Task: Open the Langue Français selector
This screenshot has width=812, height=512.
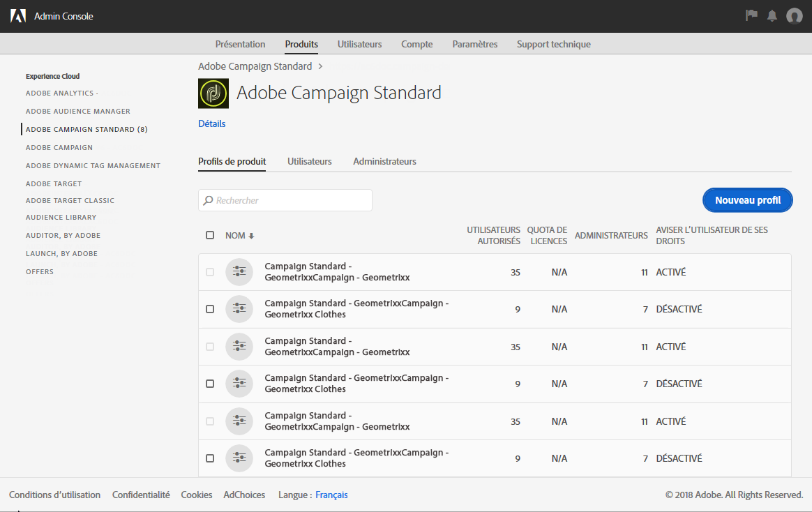Action: click(331, 495)
